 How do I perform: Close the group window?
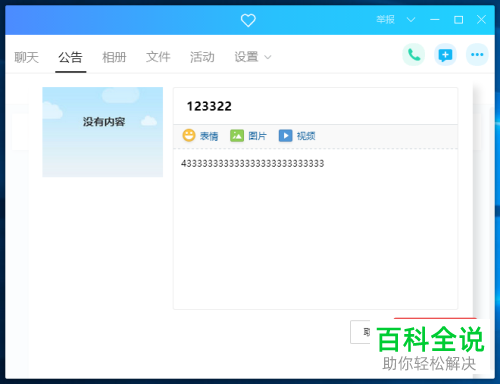pyautogui.click(x=481, y=20)
